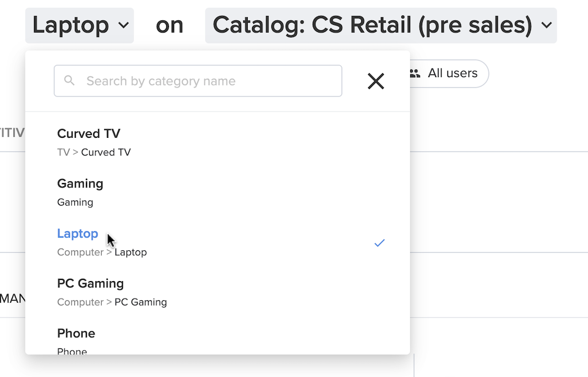Click the highlighted Laptop entry in the list
This screenshot has width=588, height=377.
(x=78, y=234)
